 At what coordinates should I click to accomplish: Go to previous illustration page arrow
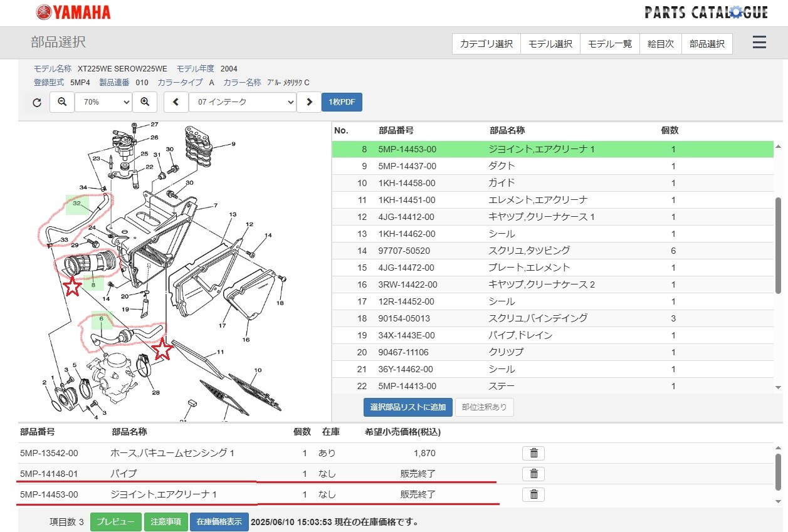click(x=176, y=102)
